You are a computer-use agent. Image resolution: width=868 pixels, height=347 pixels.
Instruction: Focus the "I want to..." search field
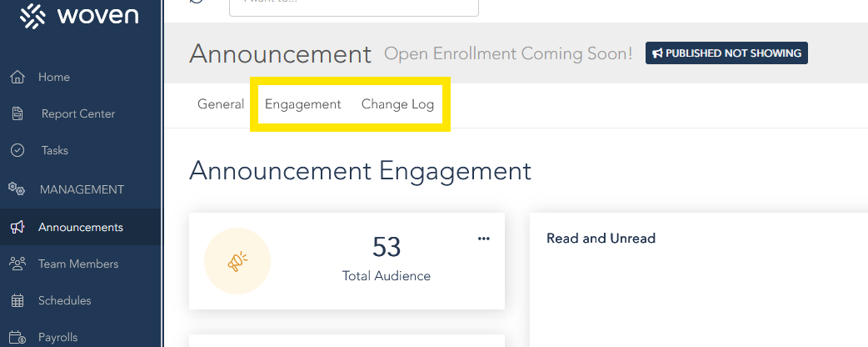(x=354, y=5)
